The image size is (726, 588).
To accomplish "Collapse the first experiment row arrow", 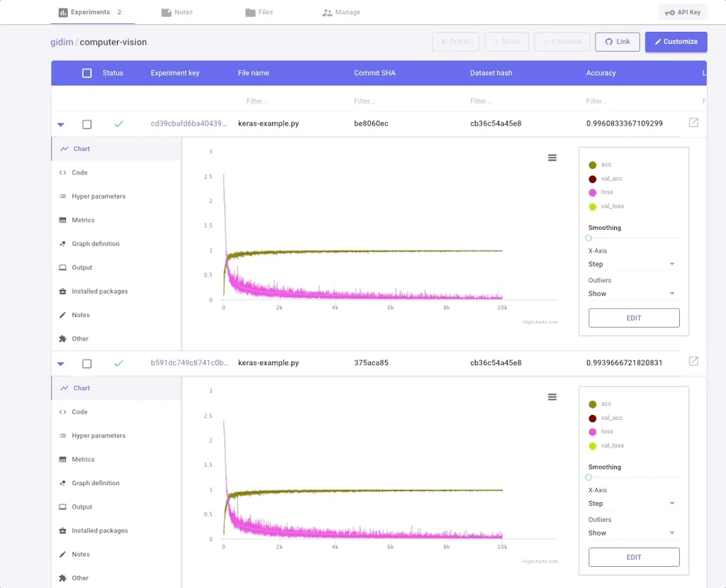I will pyautogui.click(x=61, y=124).
